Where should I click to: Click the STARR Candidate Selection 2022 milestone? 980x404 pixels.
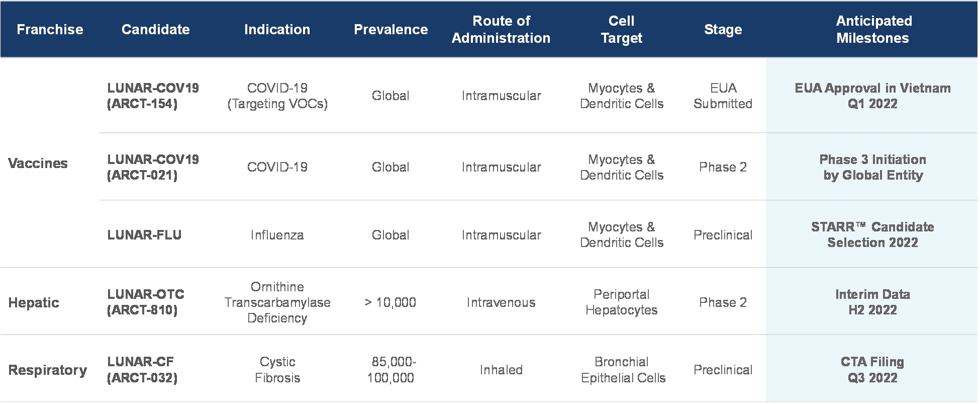pos(872,234)
